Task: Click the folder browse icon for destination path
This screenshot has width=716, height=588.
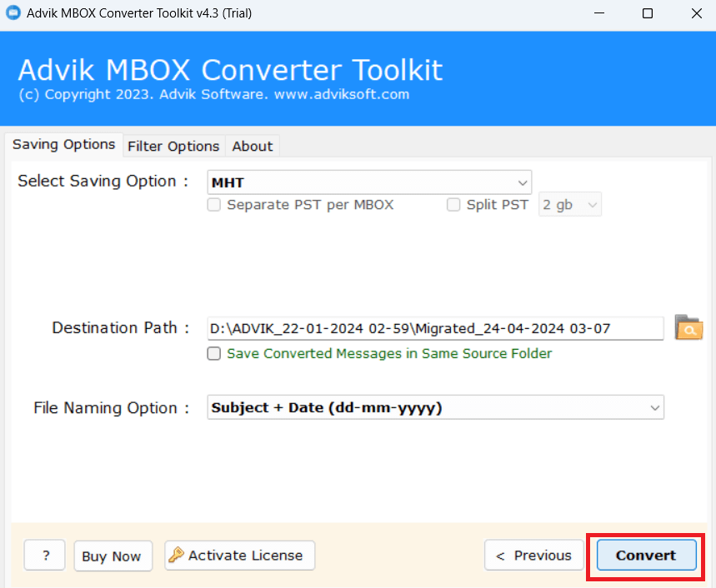Action: click(688, 327)
